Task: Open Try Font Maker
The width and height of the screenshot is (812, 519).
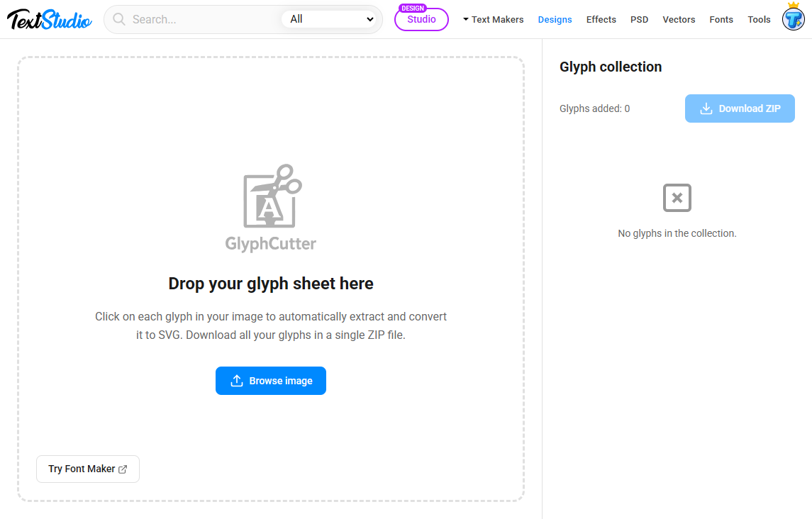Action: pos(87,469)
